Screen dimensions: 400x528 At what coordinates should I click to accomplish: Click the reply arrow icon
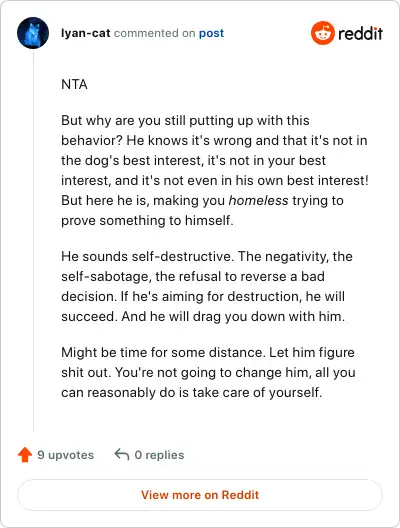(122, 454)
